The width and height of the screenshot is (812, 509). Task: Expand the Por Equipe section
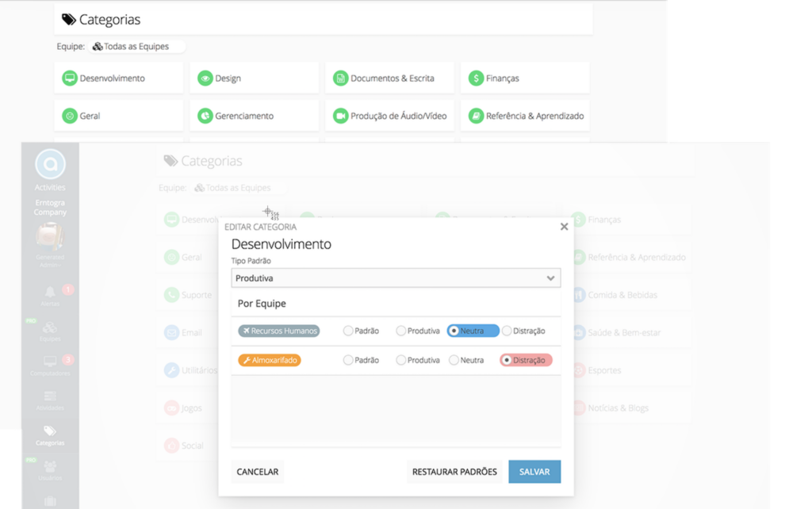point(262,304)
